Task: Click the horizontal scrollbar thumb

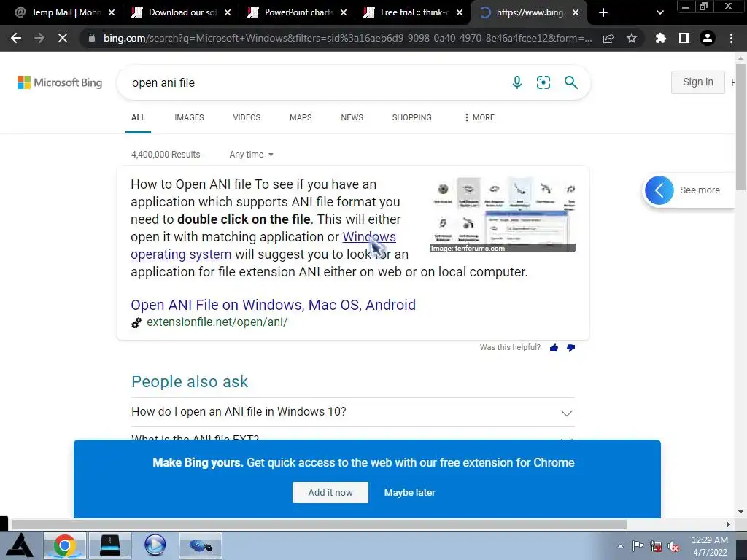Action: tap(319, 524)
